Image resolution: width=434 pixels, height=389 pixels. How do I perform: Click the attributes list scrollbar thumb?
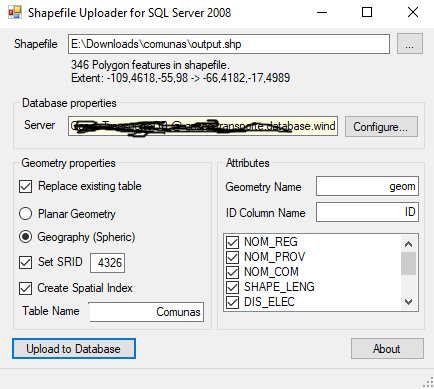408,263
